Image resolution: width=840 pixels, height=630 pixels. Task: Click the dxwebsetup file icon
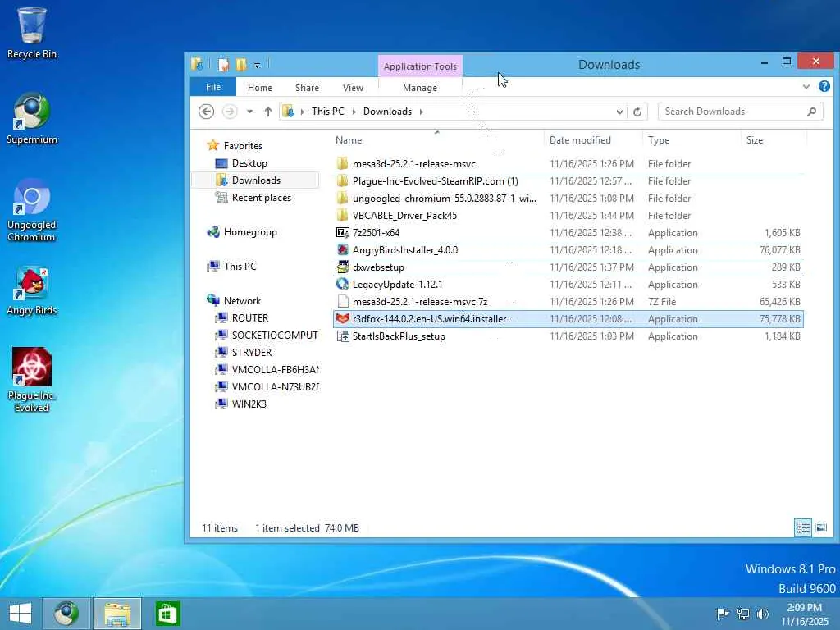pos(342,267)
